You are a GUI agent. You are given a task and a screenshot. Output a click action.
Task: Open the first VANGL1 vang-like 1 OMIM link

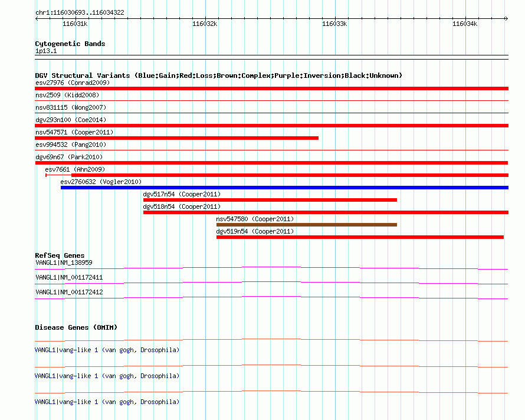pyautogui.click(x=107, y=350)
